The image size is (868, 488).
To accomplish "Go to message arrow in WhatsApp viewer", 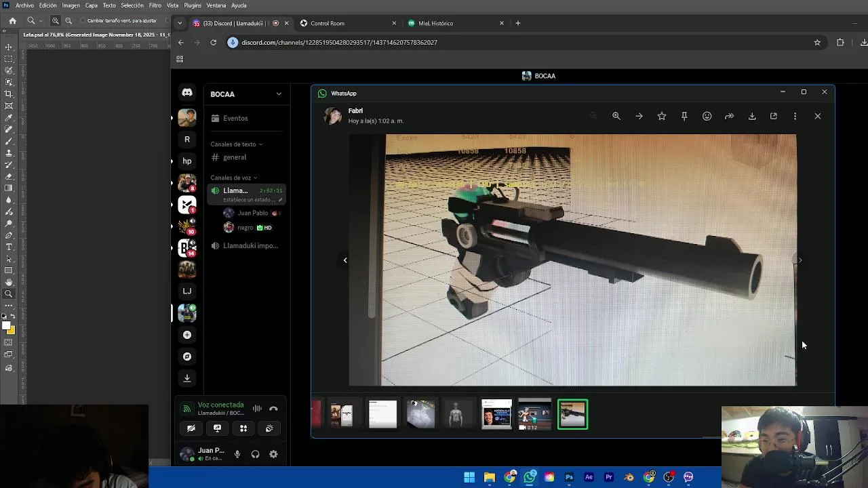I will coord(639,116).
